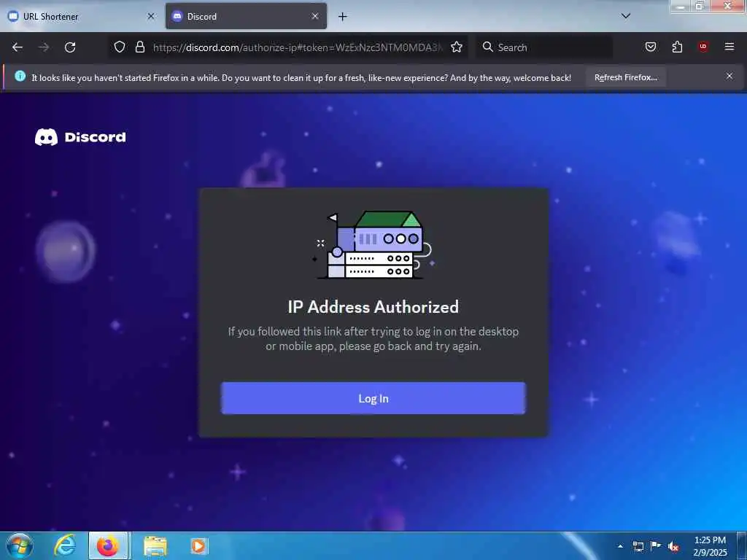Bookmark this page with the star
Screen dimensions: 747x560
pyautogui.click(x=457, y=47)
